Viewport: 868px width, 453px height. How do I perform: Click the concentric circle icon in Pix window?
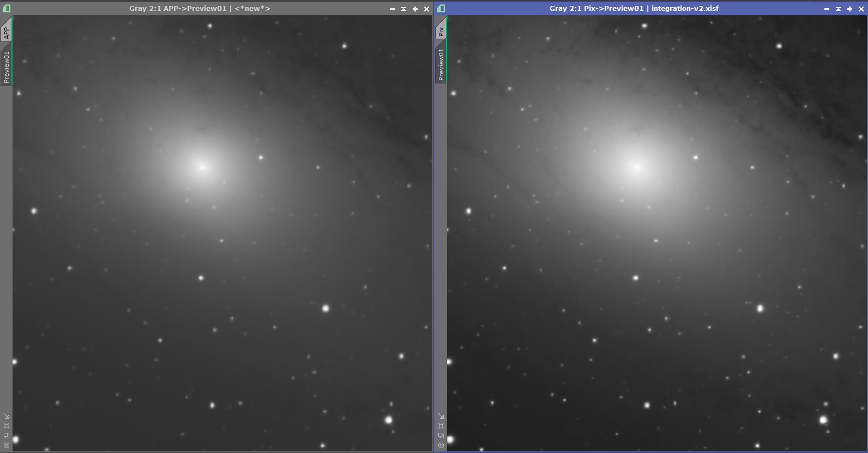441,445
